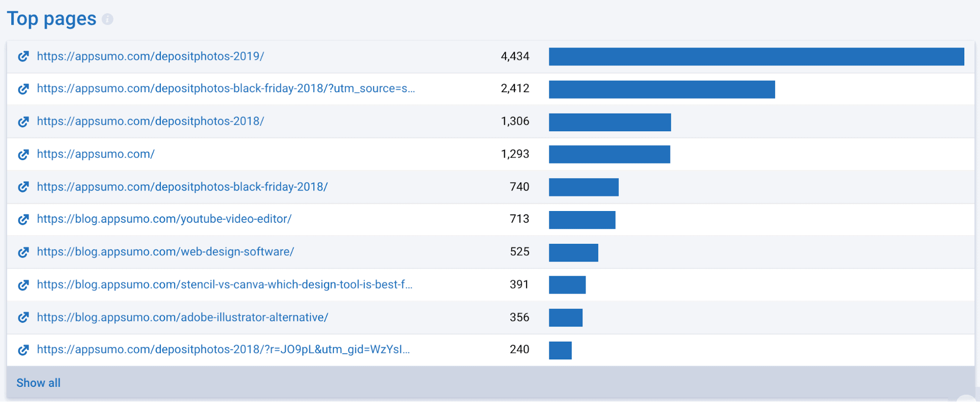Click the value 1,306
The width and height of the screenshot is (980, 402).
click(x=515, y=121)
